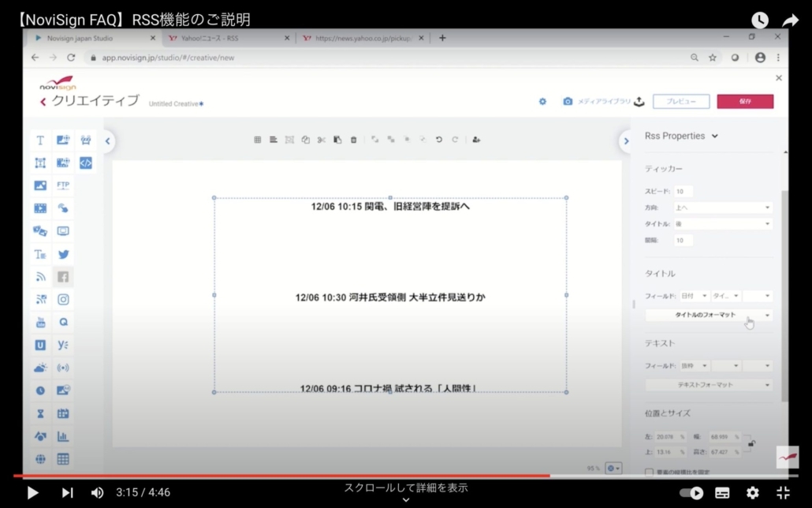Select the Twitter widget icon
The height and width of the screenshot is (508, 812).
(x=63, y=254)
